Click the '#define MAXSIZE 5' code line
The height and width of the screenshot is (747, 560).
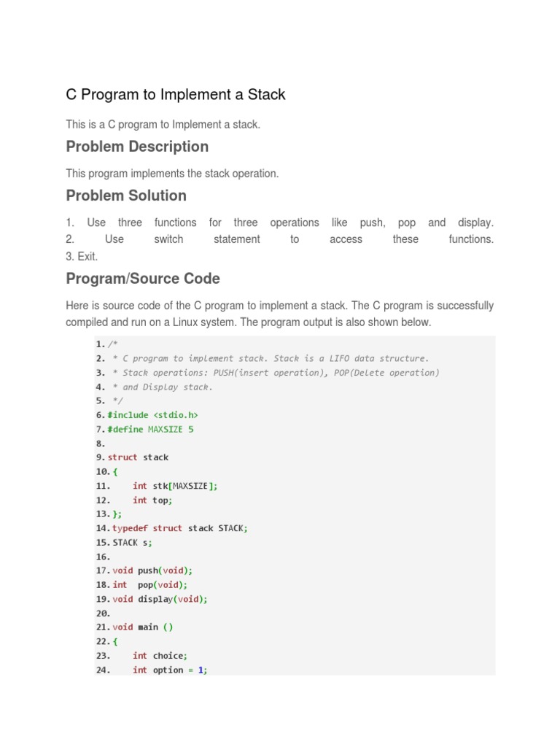(150, 429)
